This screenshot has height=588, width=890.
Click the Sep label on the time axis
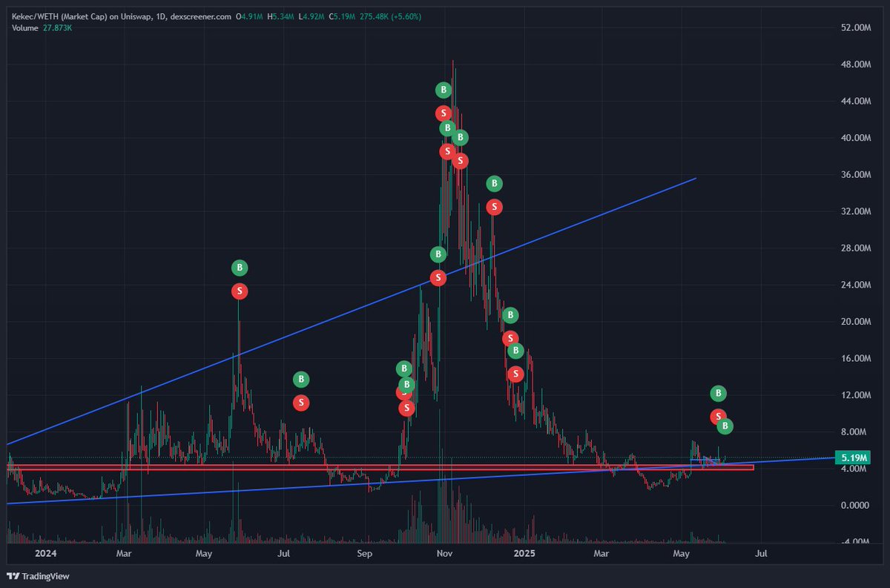pyautogui.click(x=363, y=554)
